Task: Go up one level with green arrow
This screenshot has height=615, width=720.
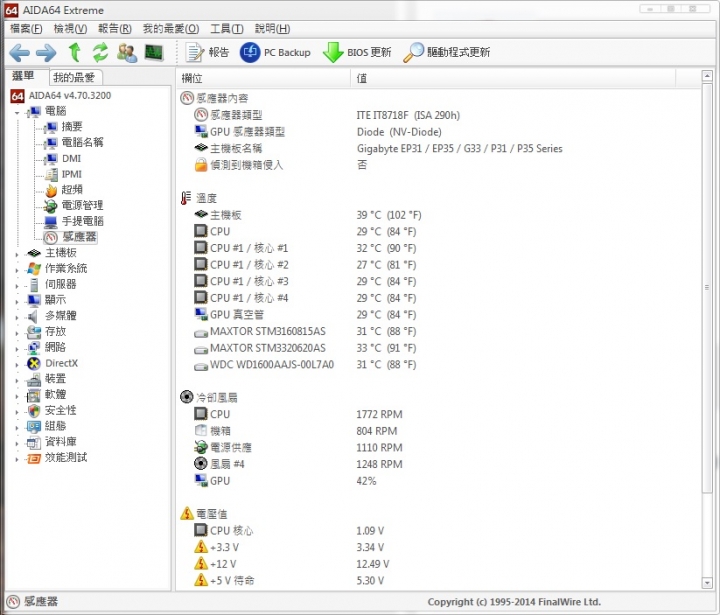Action: pyautogui.click(x=74, y=52)
